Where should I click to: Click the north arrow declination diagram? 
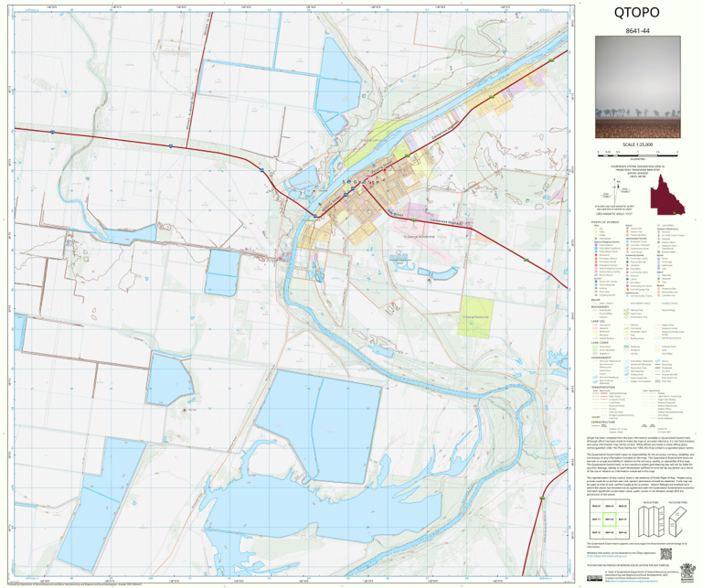pyautogui.click(x=617, y=190)
